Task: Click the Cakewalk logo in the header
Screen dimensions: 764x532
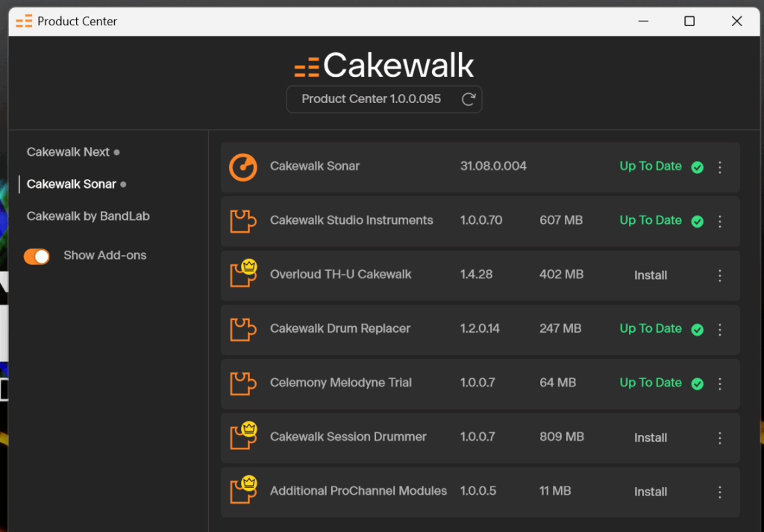Action: (x=384, y=65)
